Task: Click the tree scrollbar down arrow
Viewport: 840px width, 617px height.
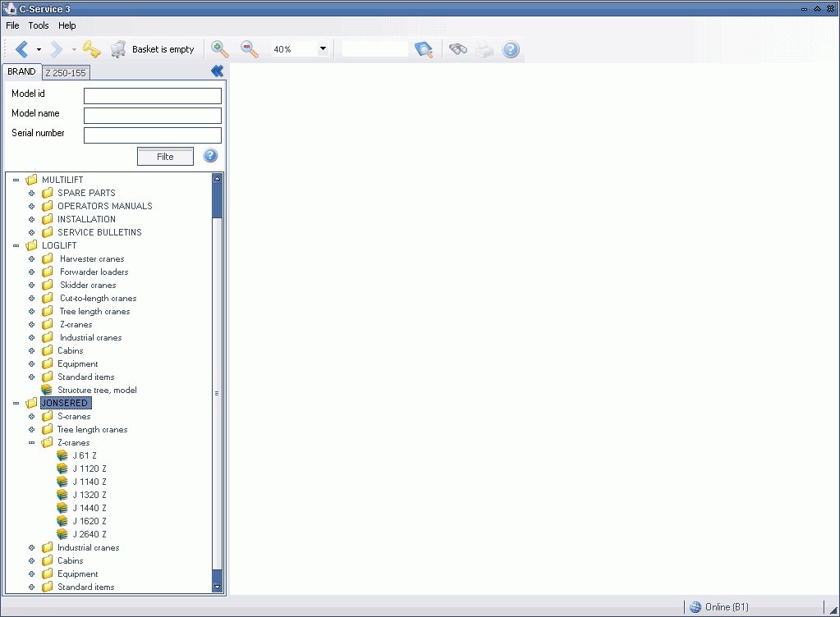Action: pyautogui.click(x=217, y=587)
